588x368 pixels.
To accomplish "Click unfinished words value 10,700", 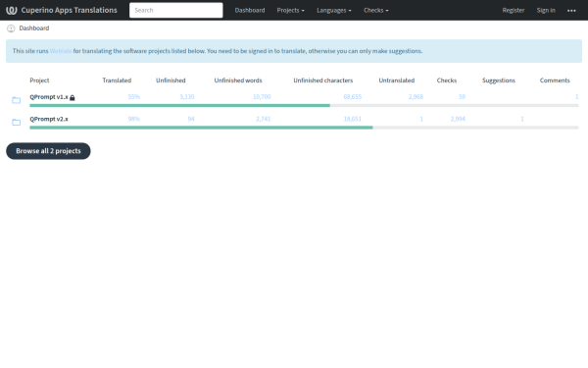I will (x=262, y=97).
